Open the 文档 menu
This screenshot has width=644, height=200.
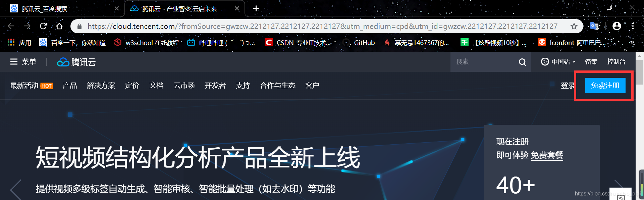pyautogui.click(x=157, y=86)
